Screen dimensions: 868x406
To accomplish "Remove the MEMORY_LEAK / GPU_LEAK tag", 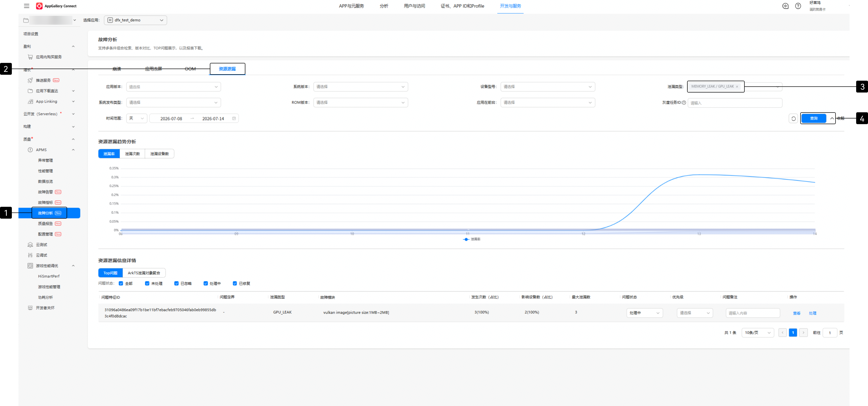I will 737,87.
